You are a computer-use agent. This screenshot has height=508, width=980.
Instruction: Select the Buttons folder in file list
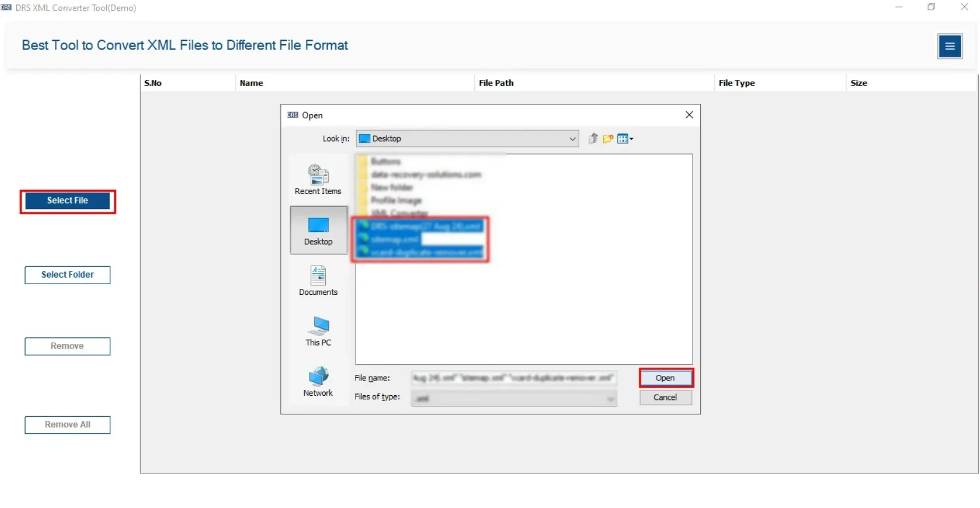coord(379,161)
